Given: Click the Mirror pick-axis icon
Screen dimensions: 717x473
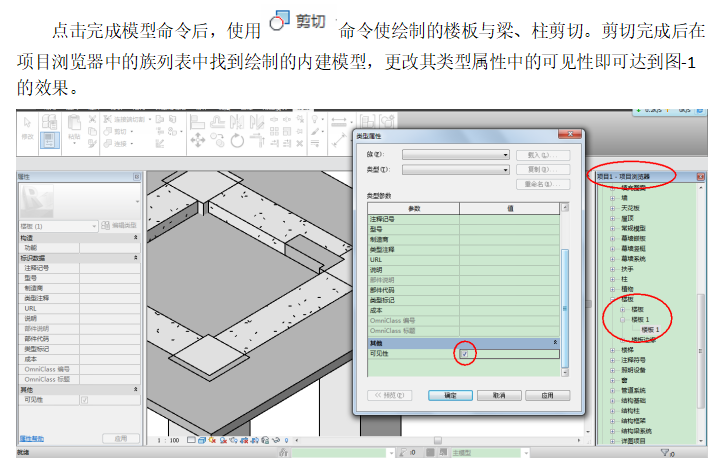Looking at the screenshot, I should (237, 122).
